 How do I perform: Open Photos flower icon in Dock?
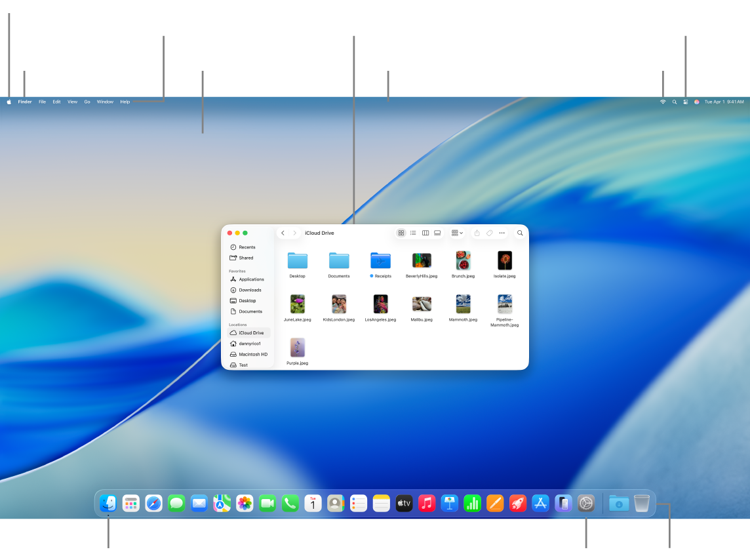click(245, 503)
